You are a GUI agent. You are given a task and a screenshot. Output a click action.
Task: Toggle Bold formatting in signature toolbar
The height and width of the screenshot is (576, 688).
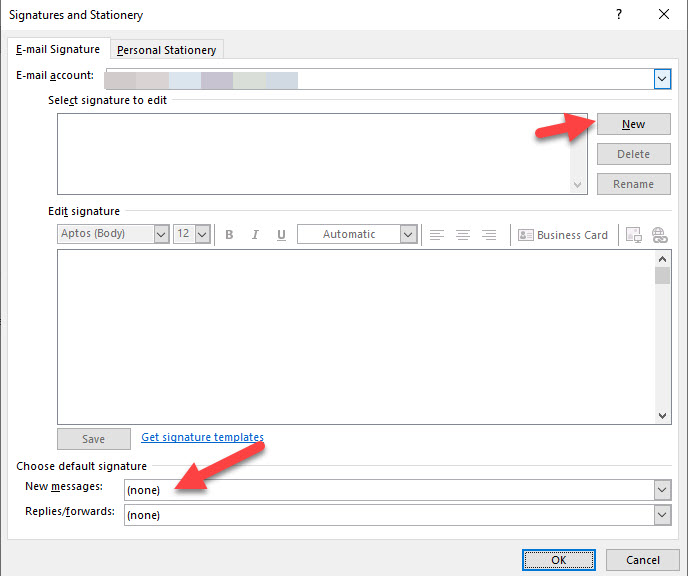coord(229,235)
